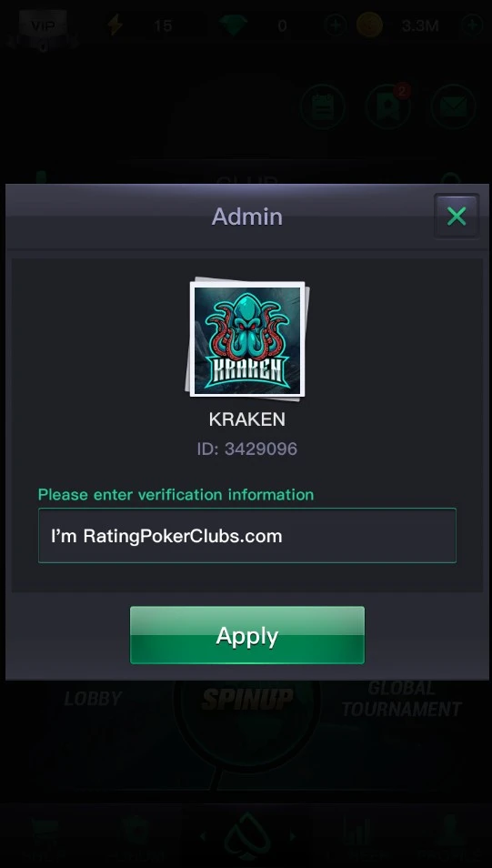Add diamonds with the plus beside 0
The height and width of the screenshot is (868, 492).
[335, 25]
